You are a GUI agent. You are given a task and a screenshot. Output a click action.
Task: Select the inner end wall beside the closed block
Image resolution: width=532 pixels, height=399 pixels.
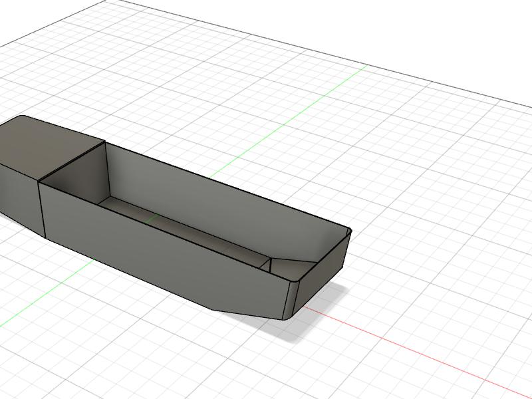(80, 176)
